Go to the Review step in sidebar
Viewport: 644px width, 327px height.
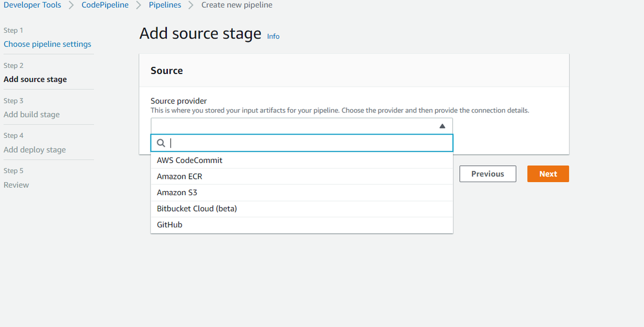click(x=16, y=185)
